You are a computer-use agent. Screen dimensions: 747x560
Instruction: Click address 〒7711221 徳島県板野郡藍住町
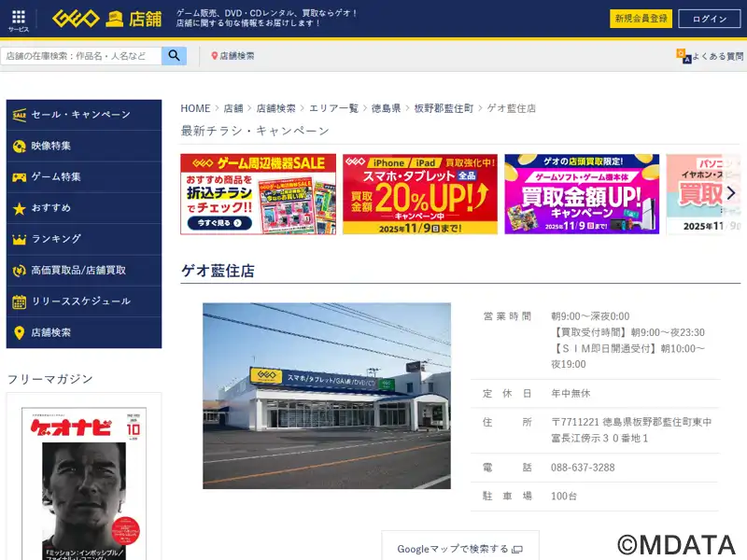click(x=631, y=430)
